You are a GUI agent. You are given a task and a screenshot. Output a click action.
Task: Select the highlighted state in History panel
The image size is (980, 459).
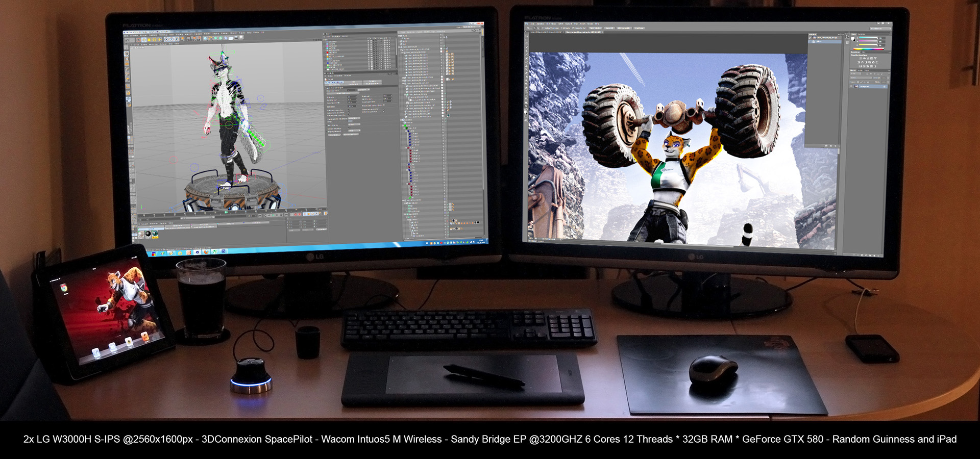(x=825, y=42)
